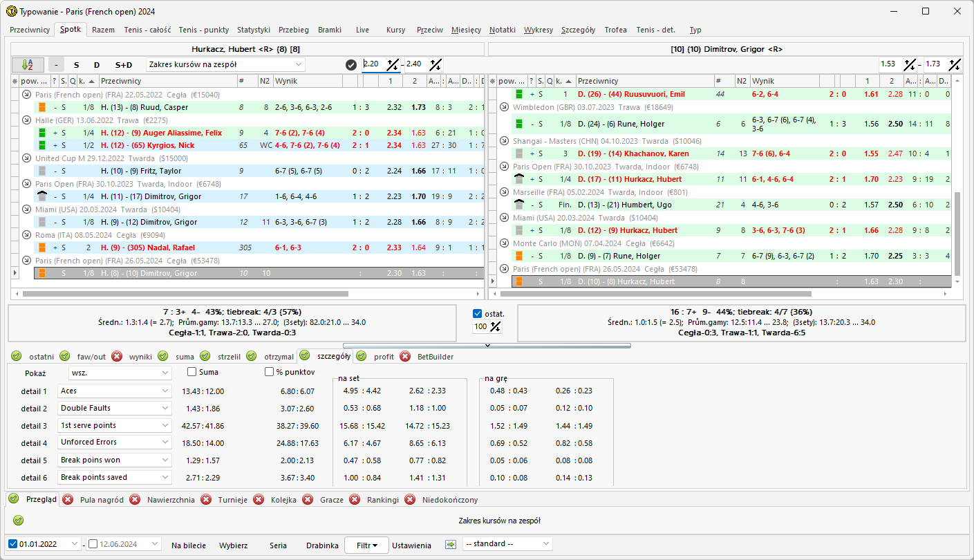
Task: Click the green arrow icon beside standard dropdown
Action: pos(451,544)
